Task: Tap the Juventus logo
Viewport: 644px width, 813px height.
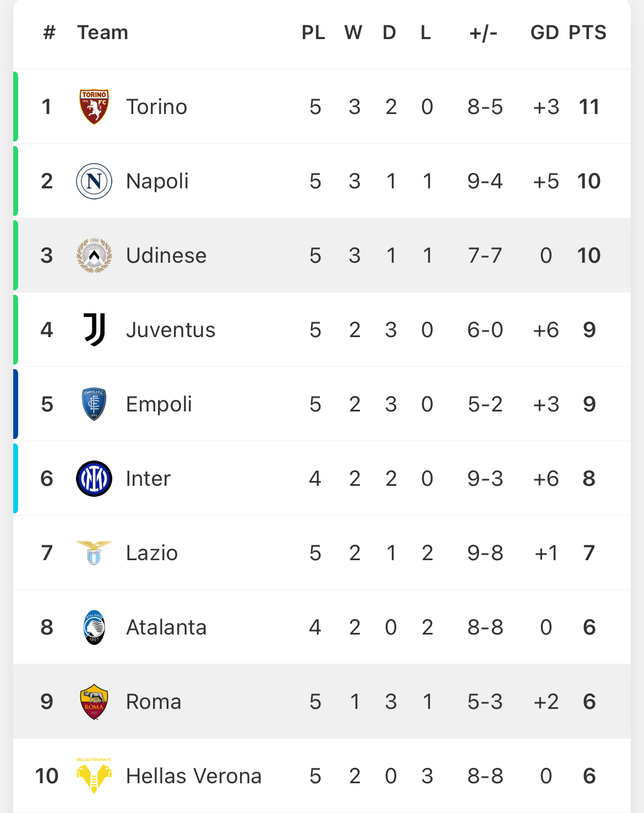Action: coord(94,329)
